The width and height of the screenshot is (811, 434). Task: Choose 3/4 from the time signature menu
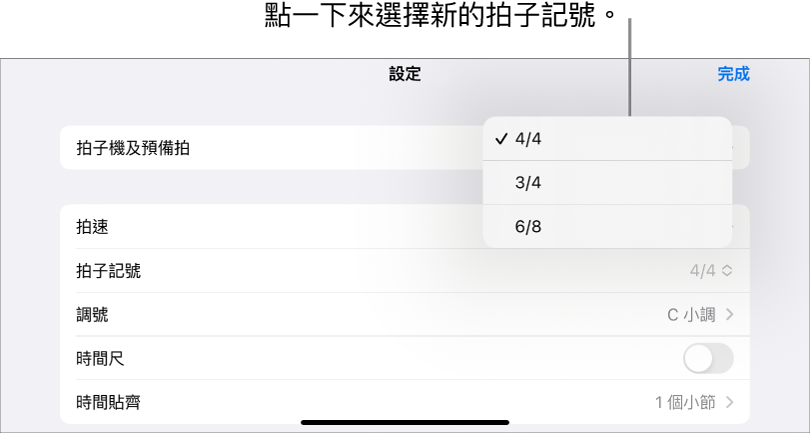click(528, 183)
